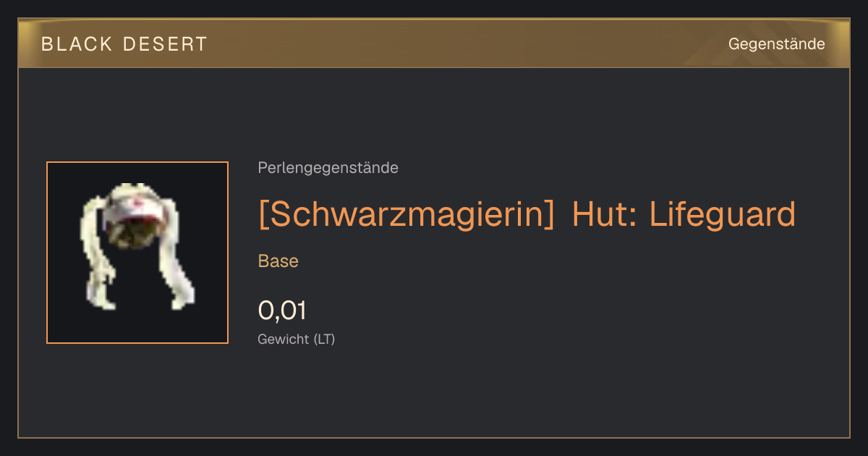Click the left white pigtail in the icon

click(97, 253)
